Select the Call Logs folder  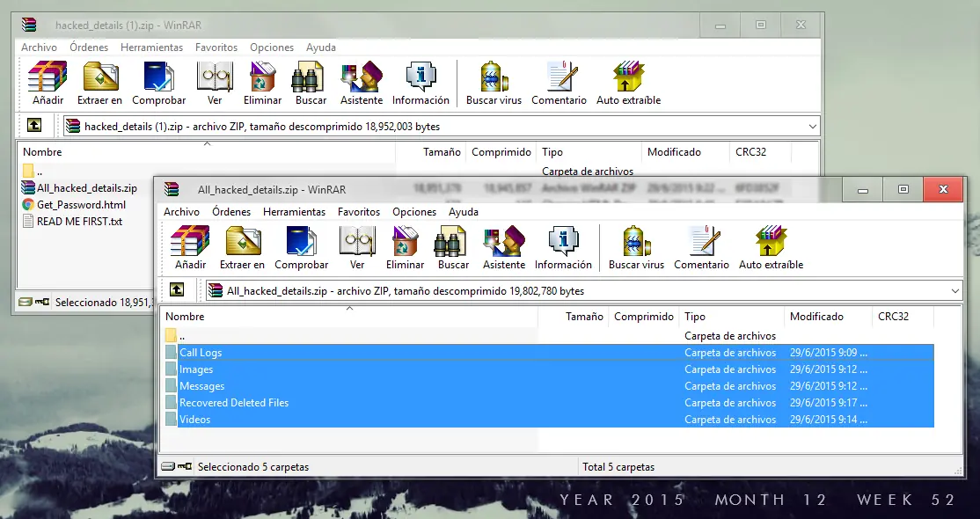coord(201,353)
